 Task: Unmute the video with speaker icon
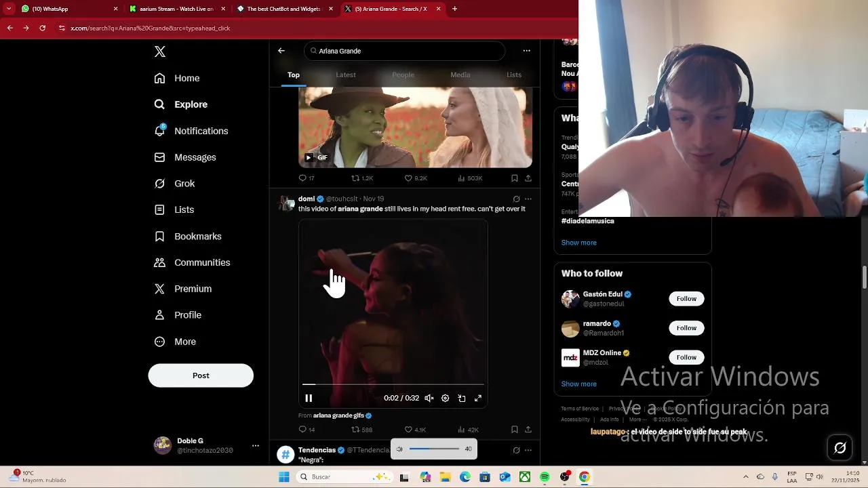click(429, 399)
